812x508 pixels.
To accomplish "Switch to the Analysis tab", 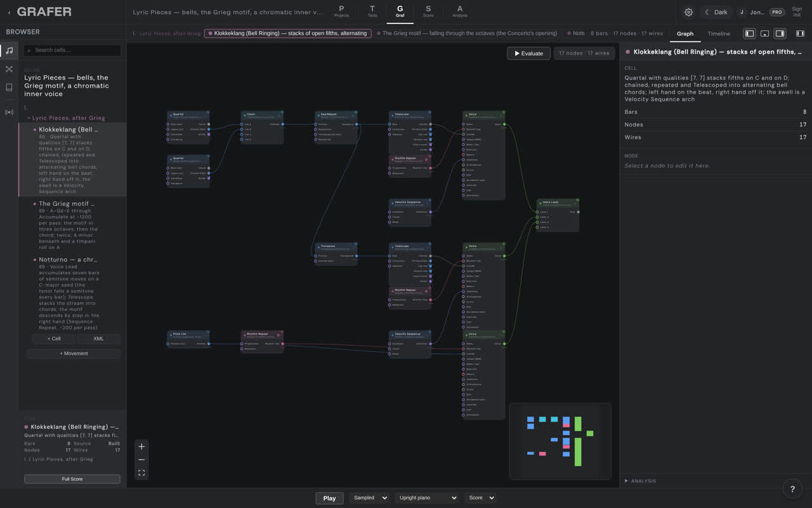I will pyautogui.click(x=460, y=11).
